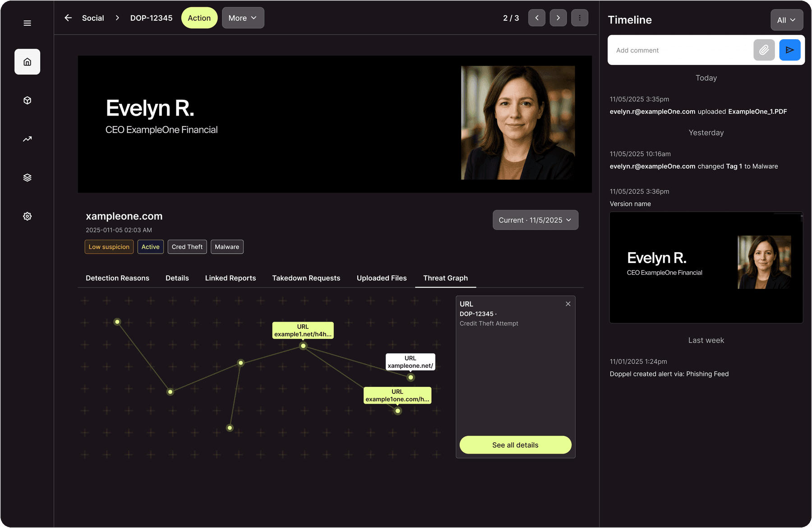
Task: Open the Takedown Requests tab
Action: 306,278
